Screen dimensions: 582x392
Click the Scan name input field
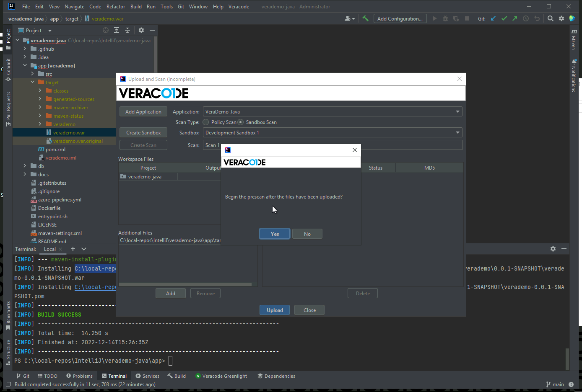(333, 145)
